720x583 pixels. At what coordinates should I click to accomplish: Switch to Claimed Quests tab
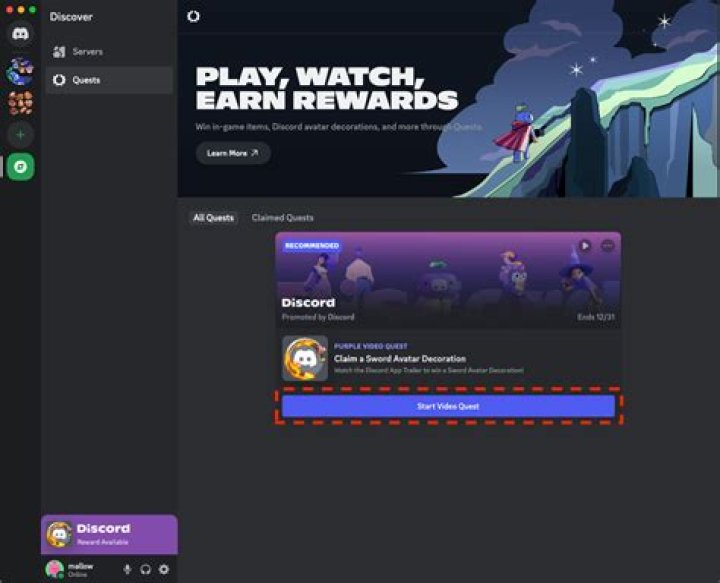point(282,218)
